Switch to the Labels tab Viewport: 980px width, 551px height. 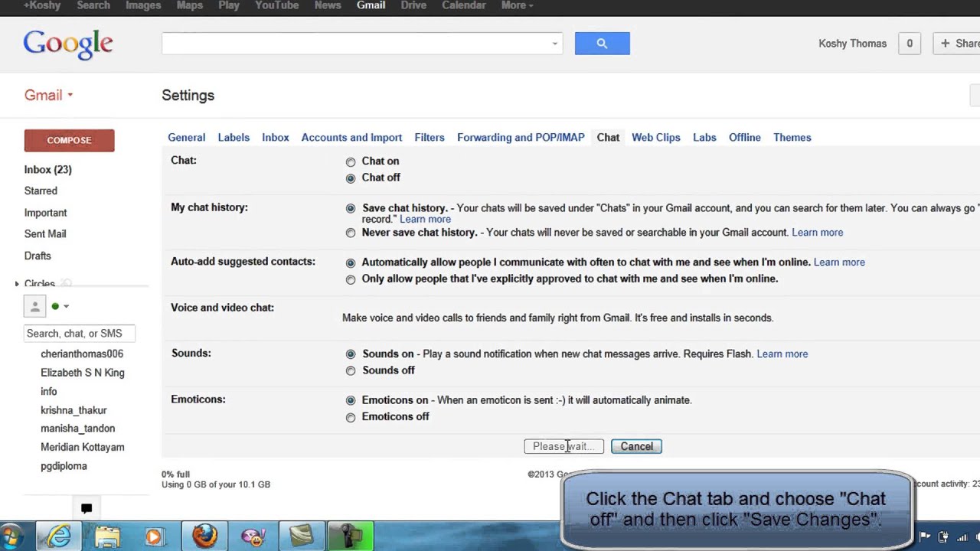click(234, 138)
